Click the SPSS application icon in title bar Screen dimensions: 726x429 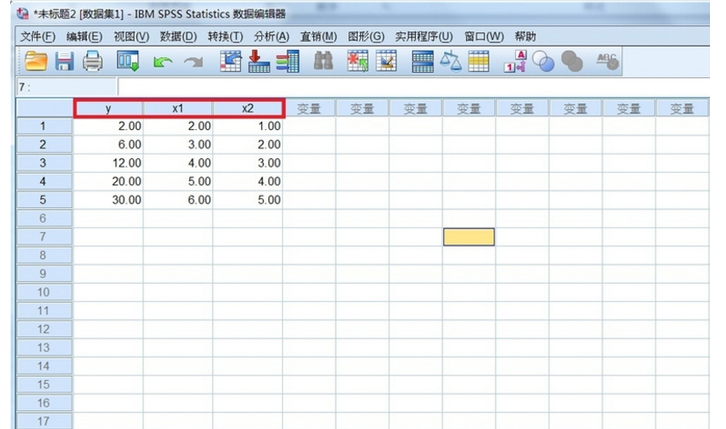click(22, 14)
